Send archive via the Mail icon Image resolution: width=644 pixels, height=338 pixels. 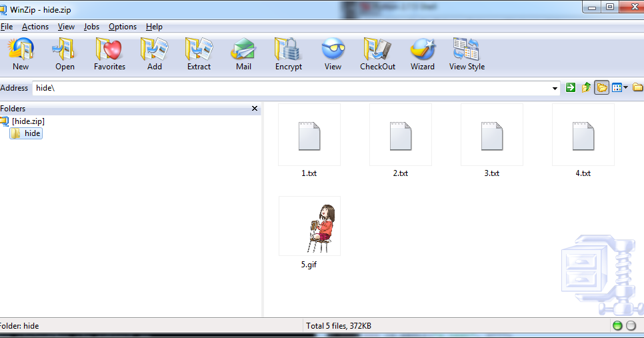[243, 49]
